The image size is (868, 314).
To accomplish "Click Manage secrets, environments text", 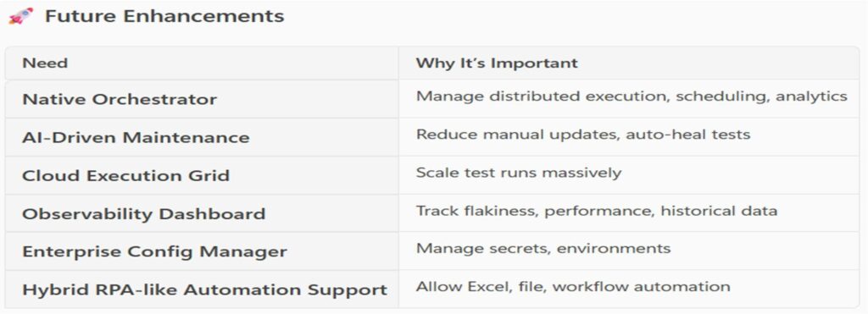I will [x=543, y=249].
